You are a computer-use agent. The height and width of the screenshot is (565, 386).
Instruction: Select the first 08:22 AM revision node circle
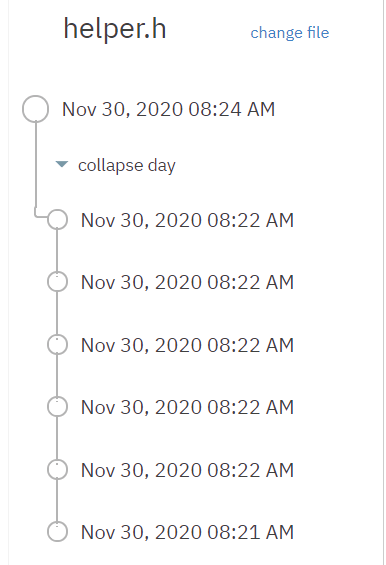(57, 219)
